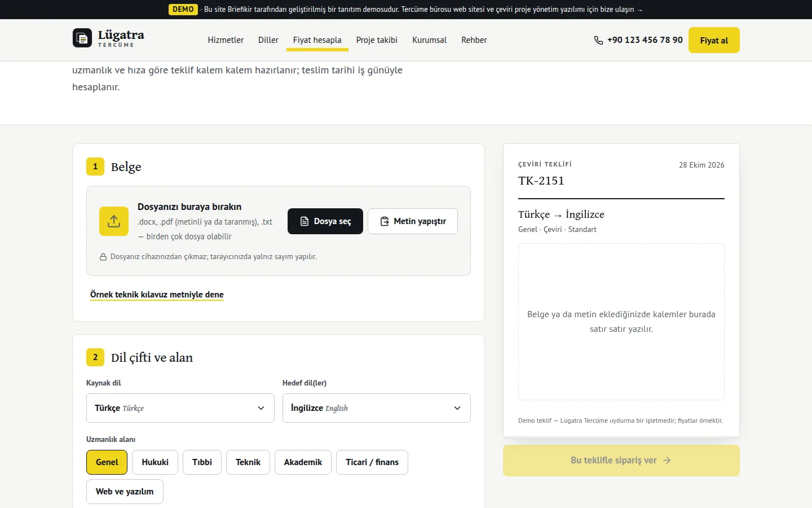Click the arrow icon on order button
This screenshot has height=508, width=812.
[x=667, y=461]
